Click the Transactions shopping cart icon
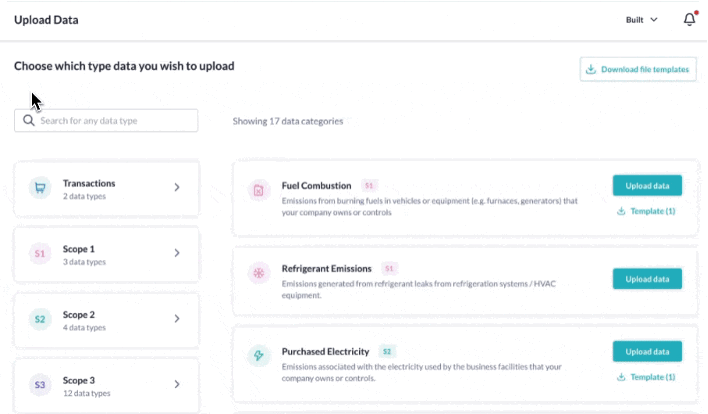The height and width of the screenshot is (414, 708). 40,188
